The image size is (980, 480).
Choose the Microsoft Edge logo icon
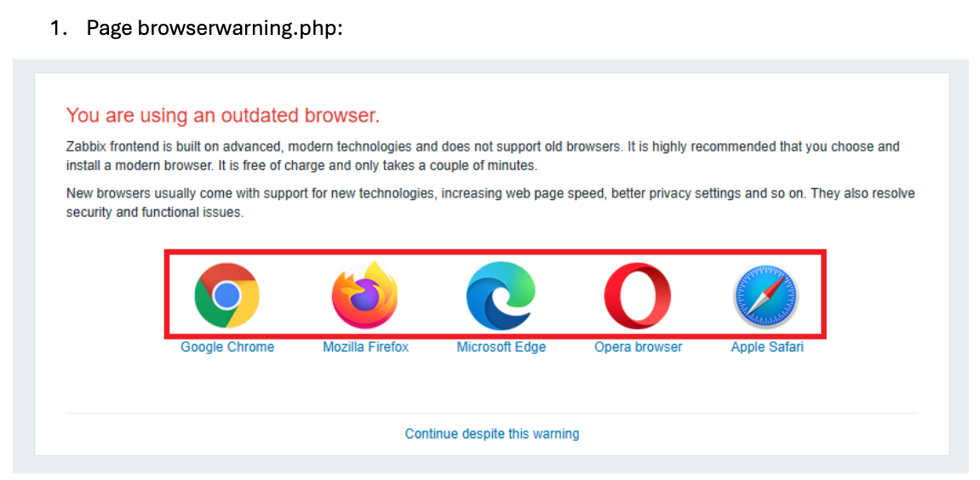click(501, 295)
